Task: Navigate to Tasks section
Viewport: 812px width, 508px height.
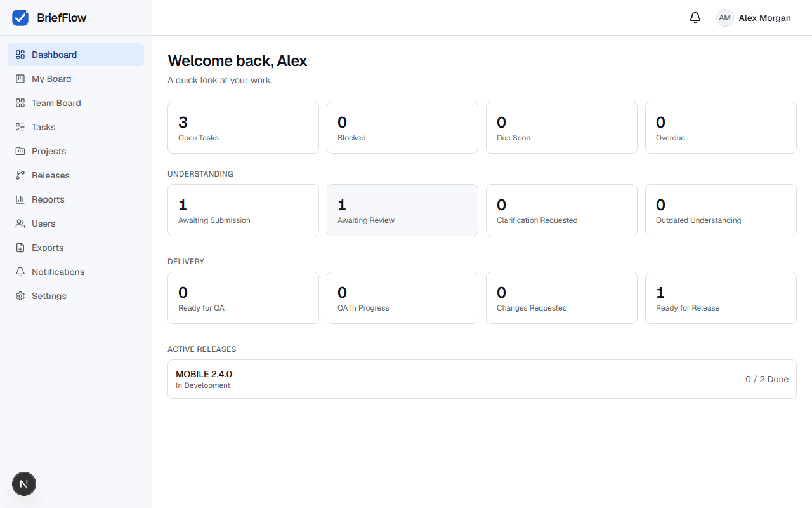Action: (76, 127)
